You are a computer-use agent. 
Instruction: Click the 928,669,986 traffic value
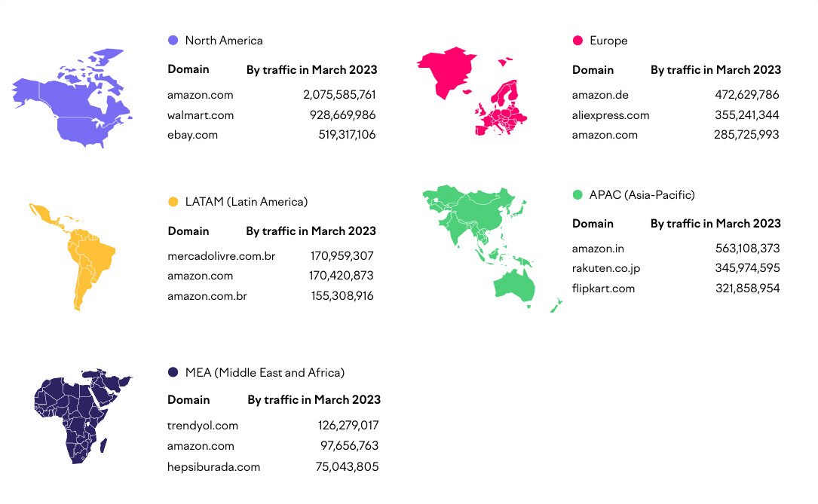[x=343, y=115]
